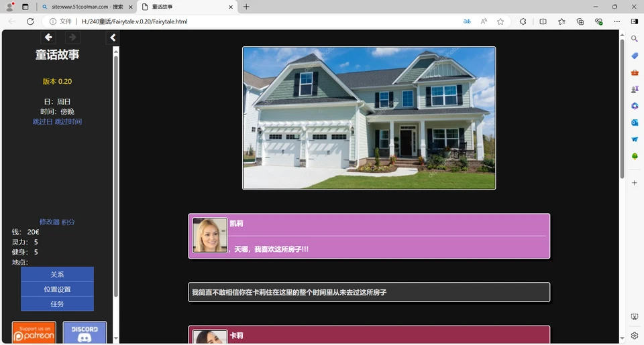The height and width of the screenshot is (345, 644).
Task: Open the 修改器 cheat link
Action: pos(49,222)
